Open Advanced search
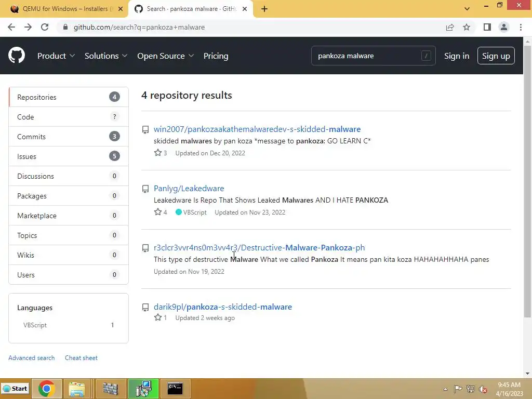Image resolution: width=532 pixels, height=399 pixels. (x=32, y=357)
